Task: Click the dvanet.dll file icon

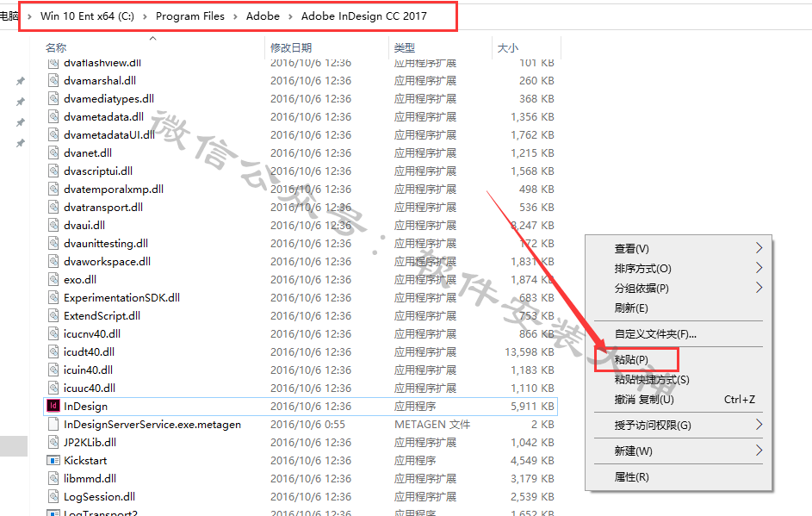Action: click(53, 152)
